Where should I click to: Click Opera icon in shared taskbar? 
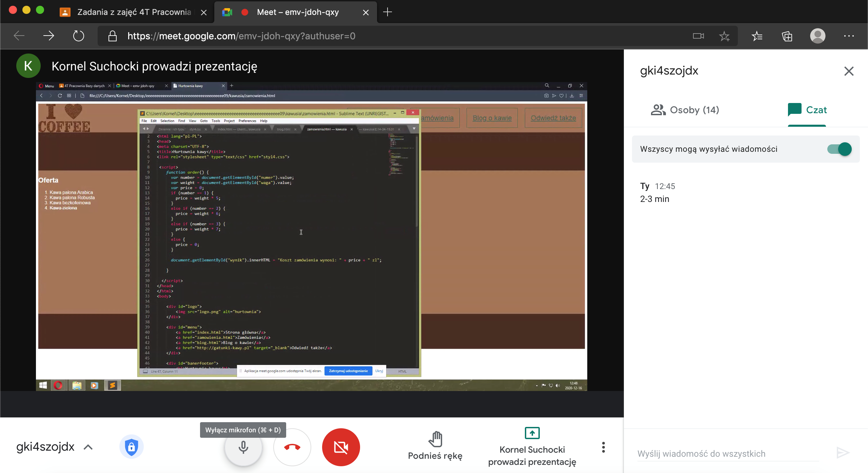pos(58,385)
